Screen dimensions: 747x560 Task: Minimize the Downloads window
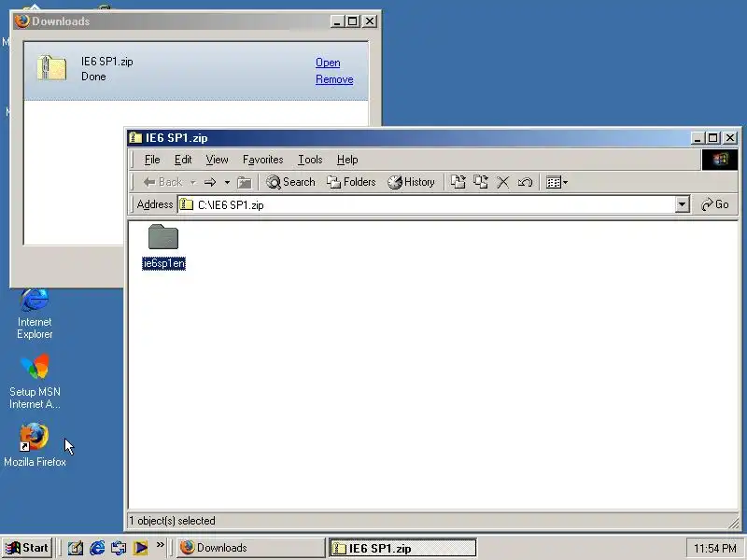click(x=337, y=21)
